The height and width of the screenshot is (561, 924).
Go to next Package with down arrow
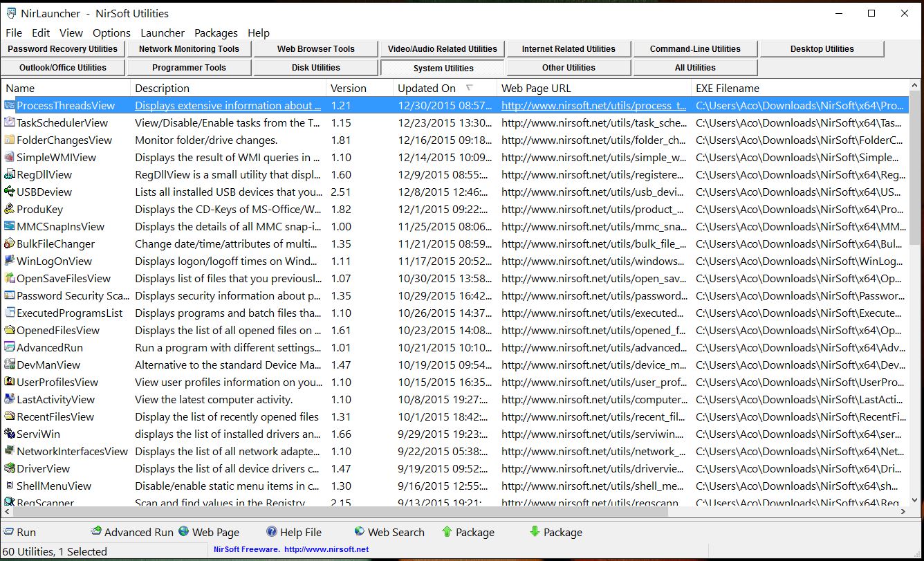(556, 532)
